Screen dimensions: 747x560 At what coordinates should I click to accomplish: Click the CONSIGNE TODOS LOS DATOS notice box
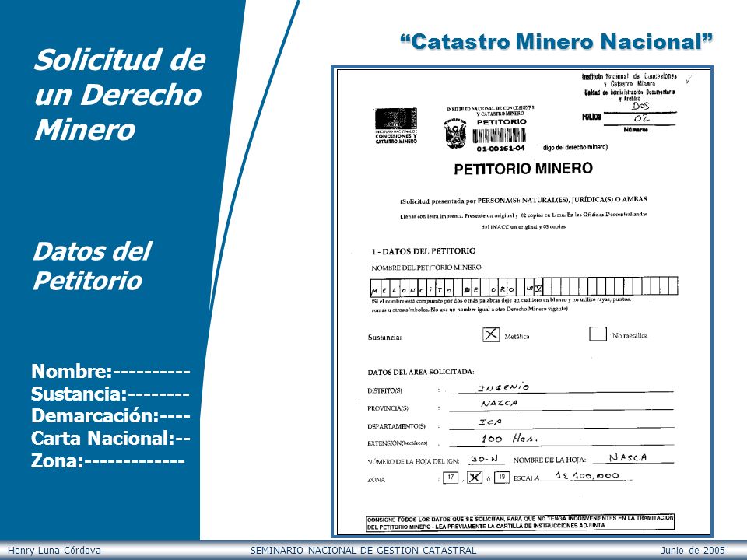pyautogui.click(x=521, y=523)
